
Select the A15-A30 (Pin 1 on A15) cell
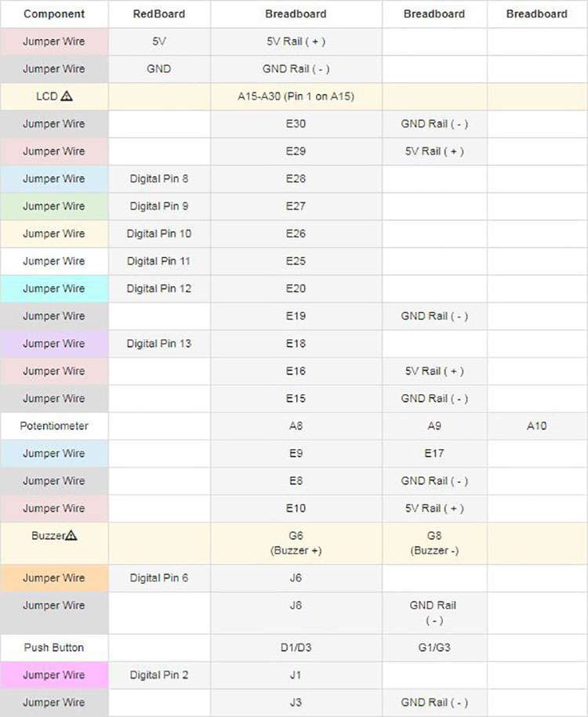tap(296, 96)
